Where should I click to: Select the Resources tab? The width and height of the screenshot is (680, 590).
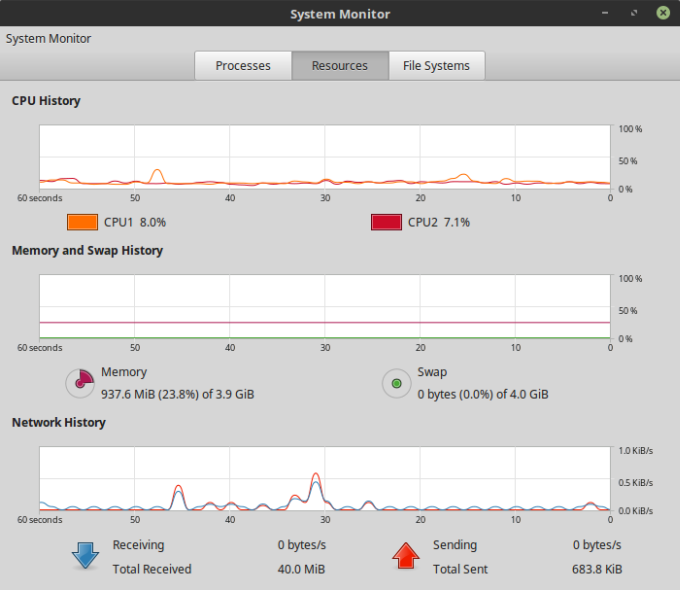click(x=339, y=66)
